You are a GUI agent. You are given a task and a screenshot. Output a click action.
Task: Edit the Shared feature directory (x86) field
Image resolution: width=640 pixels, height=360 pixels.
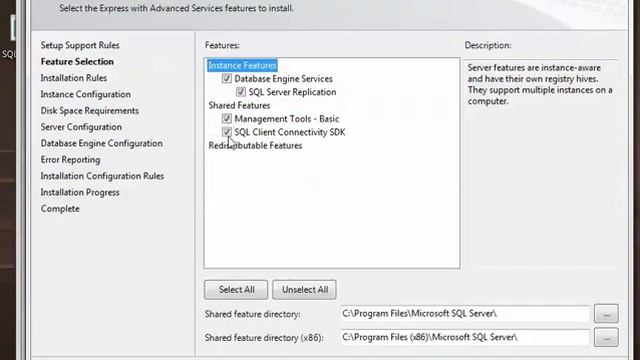(x=465, y=338)
